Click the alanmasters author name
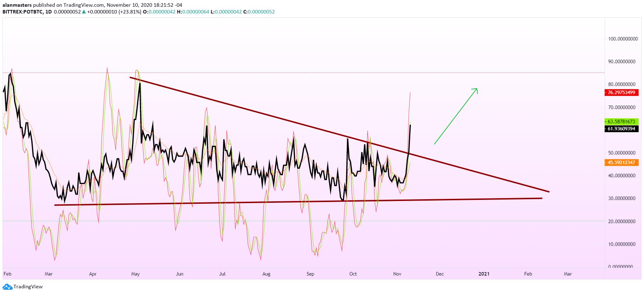Image resolution: width=644 pixels, height=294 pixels. coord(17,5)
